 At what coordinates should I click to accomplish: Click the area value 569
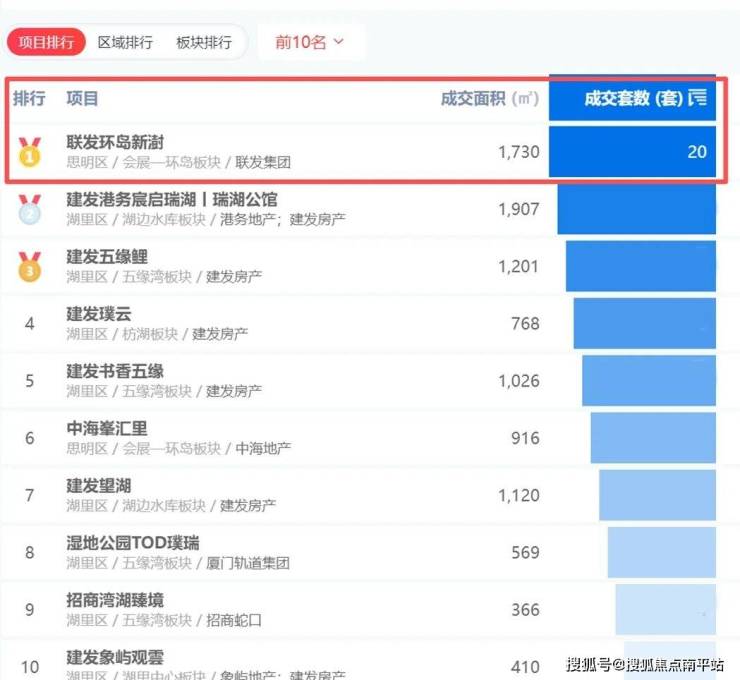[x=525, y=553]
